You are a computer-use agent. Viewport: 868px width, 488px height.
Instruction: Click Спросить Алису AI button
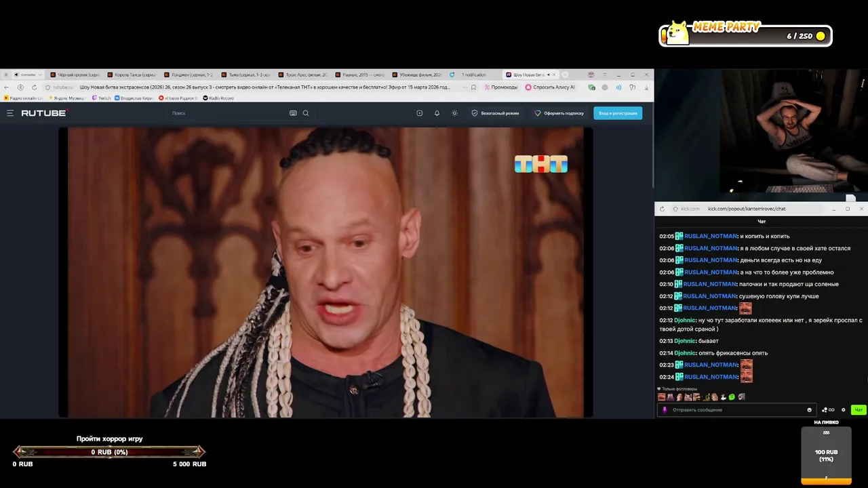coord(550,87)
